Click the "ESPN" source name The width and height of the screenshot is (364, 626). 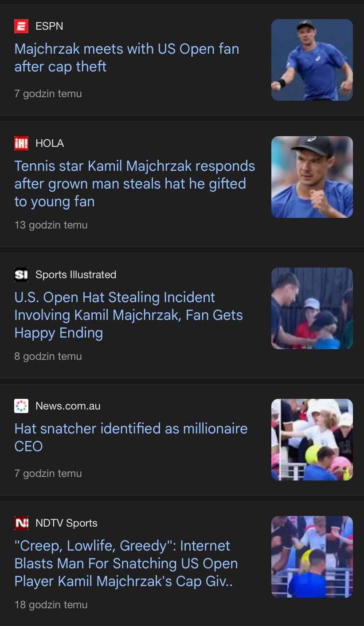(49, 26)
